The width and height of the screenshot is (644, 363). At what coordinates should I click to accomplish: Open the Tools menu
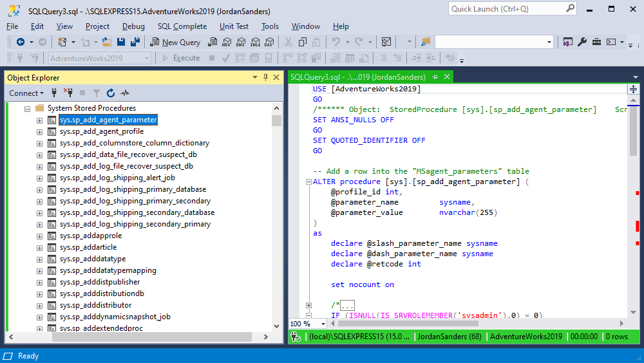coord(270,26)
